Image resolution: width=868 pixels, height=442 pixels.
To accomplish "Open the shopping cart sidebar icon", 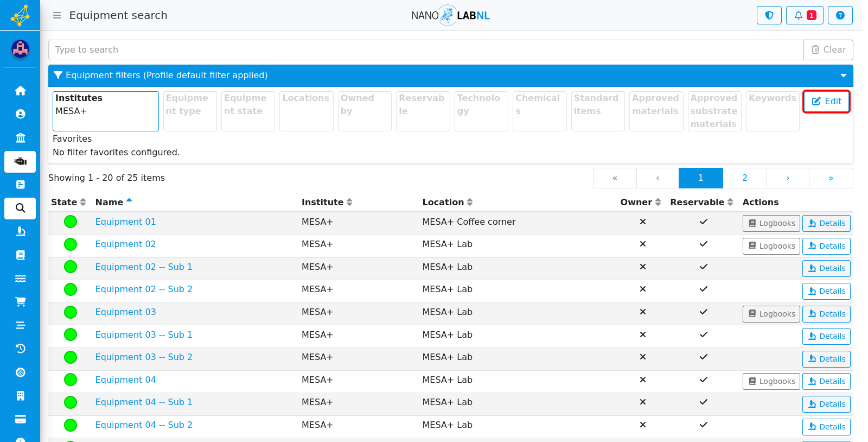I will point(21,302).
